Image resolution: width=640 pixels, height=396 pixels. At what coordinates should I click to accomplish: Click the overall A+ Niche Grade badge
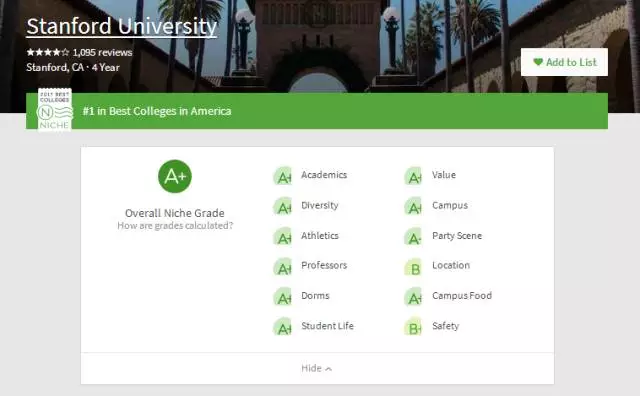[x=175, y=176]
